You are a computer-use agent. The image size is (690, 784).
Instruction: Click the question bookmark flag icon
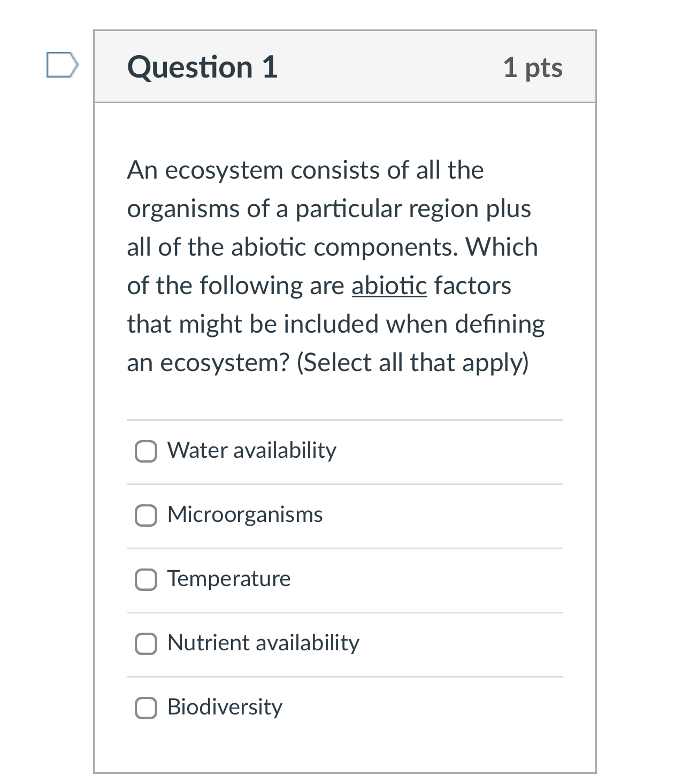(x=62, y=65)
